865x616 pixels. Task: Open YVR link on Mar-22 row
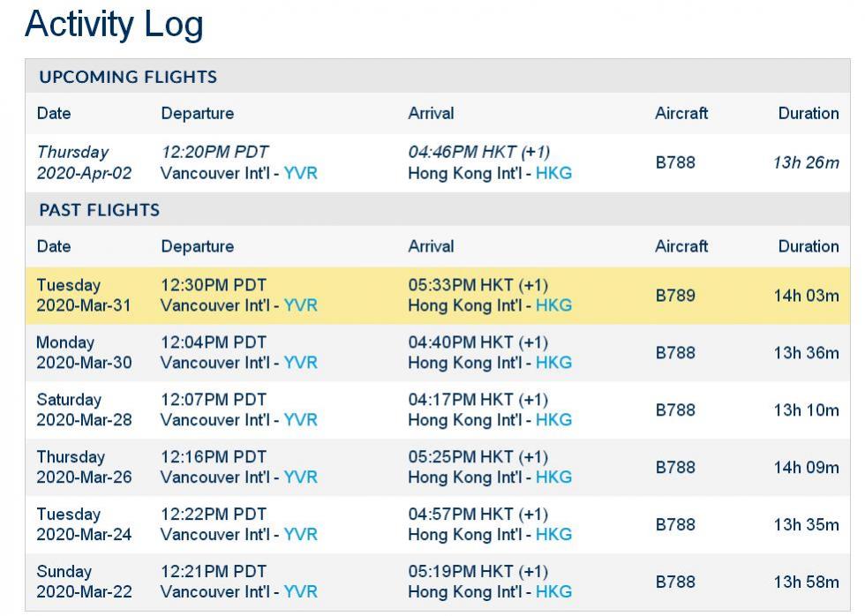click(300, 592)
